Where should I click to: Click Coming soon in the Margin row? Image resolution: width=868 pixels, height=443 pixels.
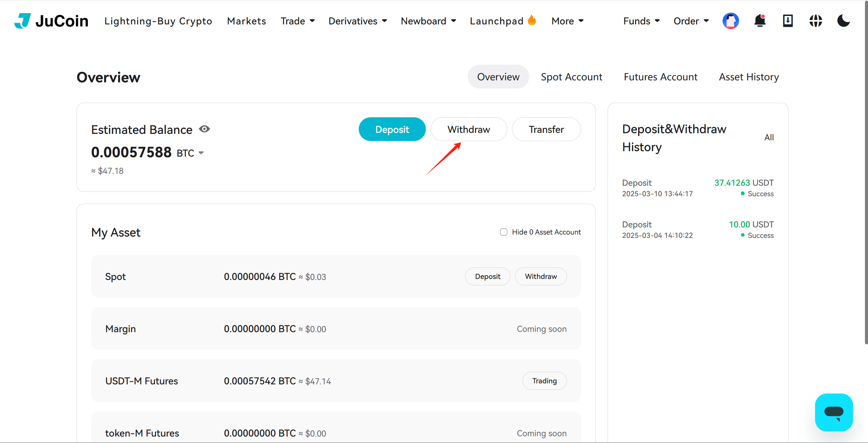tap(541, 329)
